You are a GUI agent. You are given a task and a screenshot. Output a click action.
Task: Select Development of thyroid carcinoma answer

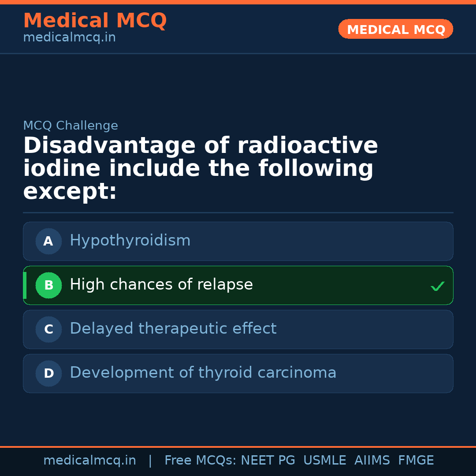(203, 373)
